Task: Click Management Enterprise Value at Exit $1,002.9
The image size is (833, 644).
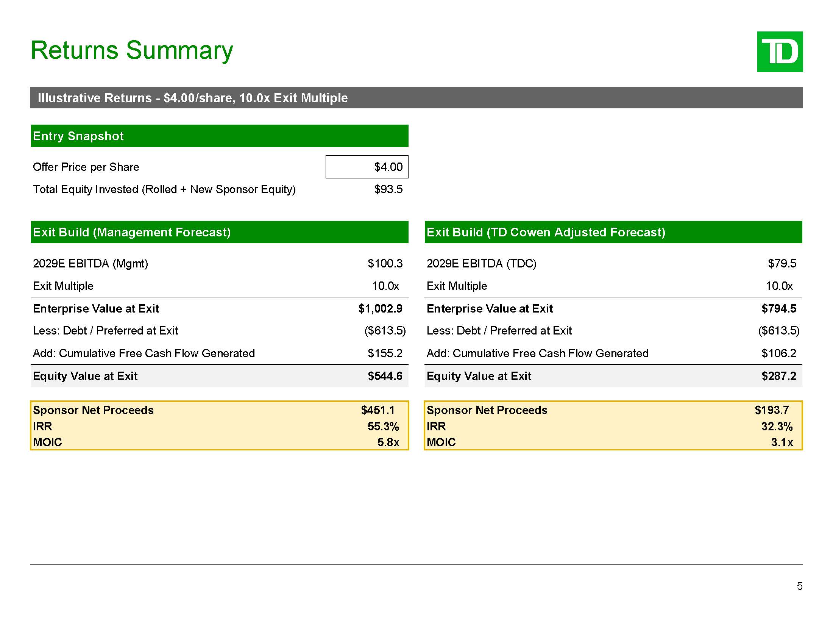Action: point(380,309)
